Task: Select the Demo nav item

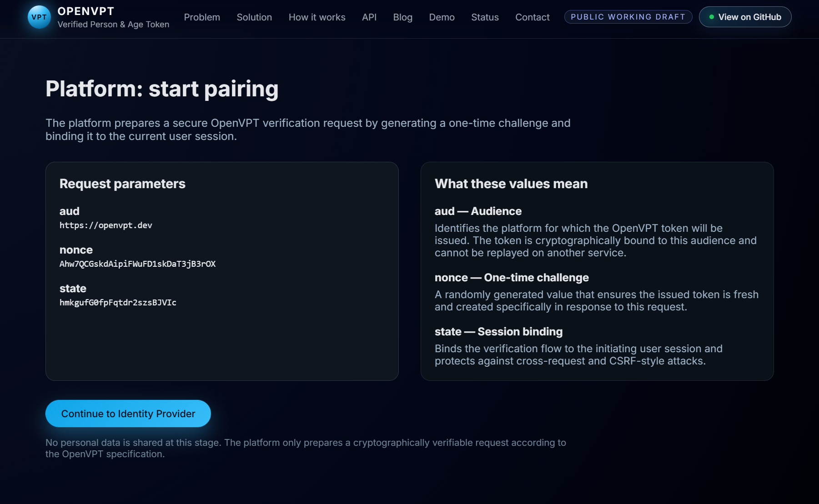Action: [x=442, y=17]
